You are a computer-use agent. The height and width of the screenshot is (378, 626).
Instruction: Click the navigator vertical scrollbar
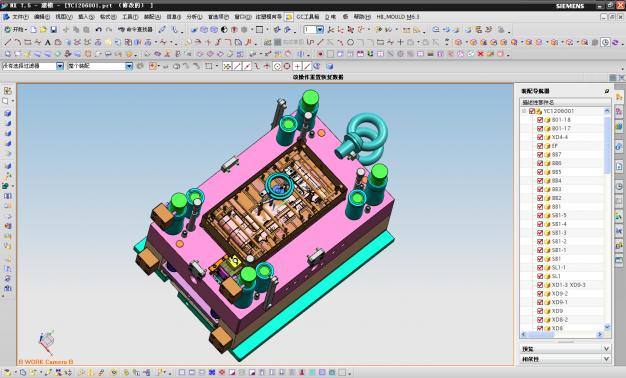point(607,219)
